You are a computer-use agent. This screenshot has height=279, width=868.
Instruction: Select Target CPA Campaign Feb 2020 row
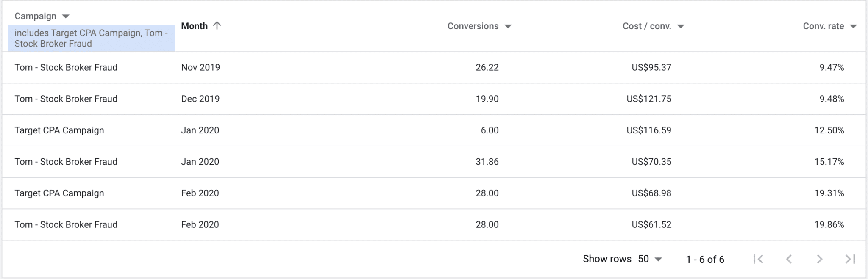(434, 193)
